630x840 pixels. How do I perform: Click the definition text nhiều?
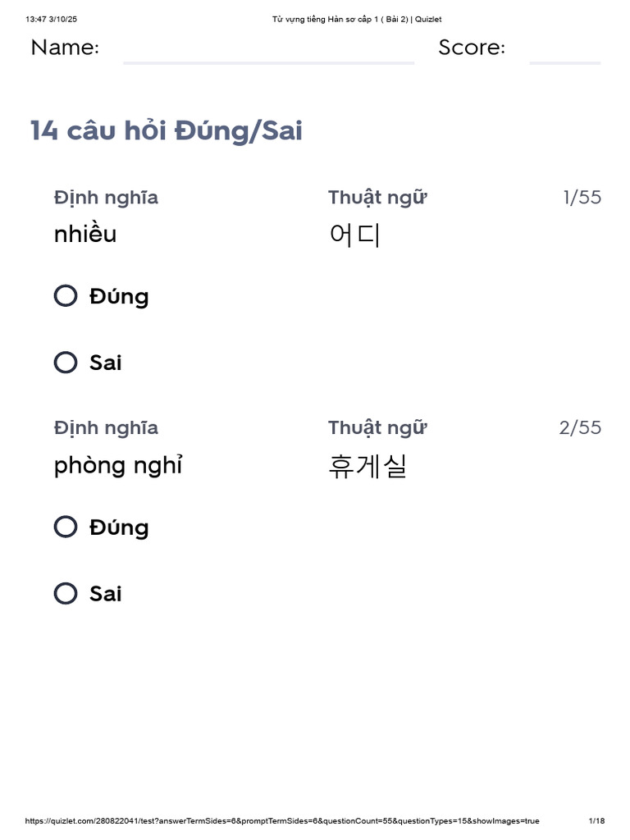click(x=85, y=235)
